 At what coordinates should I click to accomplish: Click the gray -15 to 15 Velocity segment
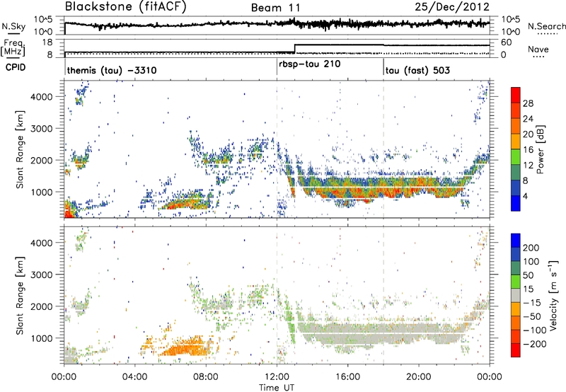[x=516, y=295]
